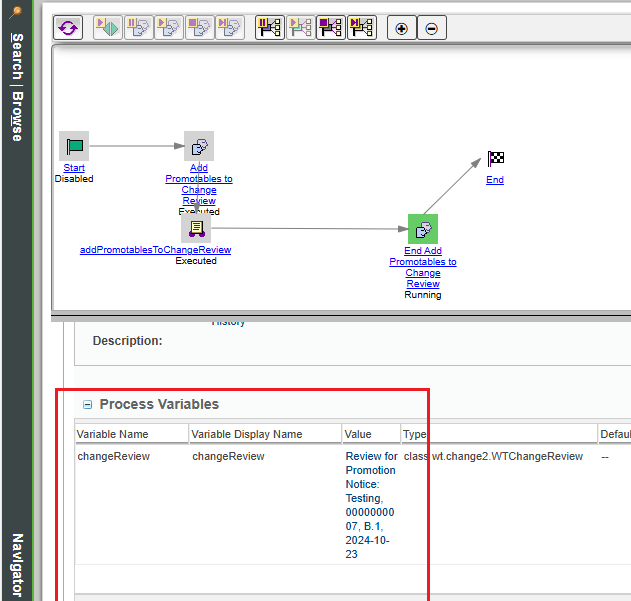
Task: Click the green Running activity node icon
Action: pyautogui.click(x=423, y=229)
